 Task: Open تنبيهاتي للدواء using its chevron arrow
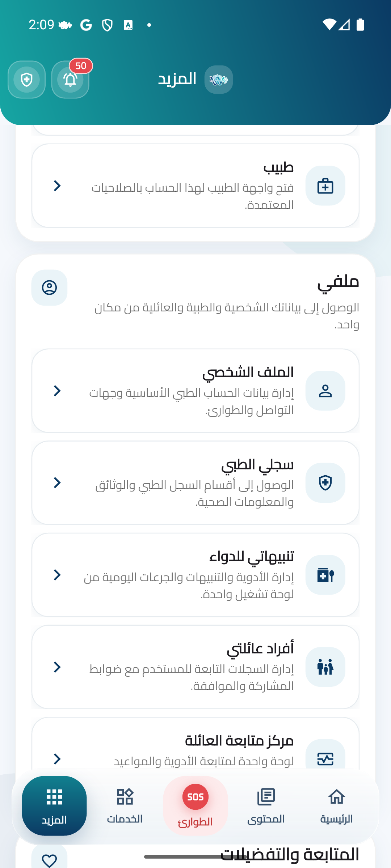coord(57,575)
